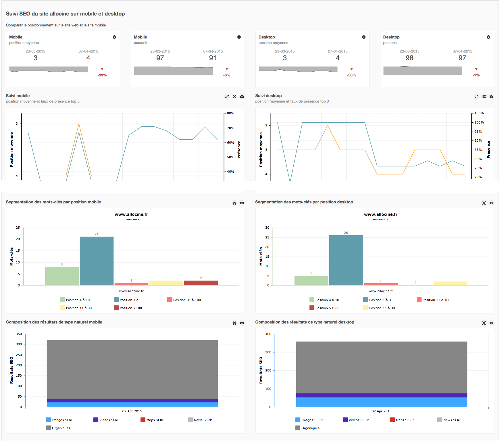The height and width of the screenshot is (441, 504).
Task: Click the red down arrow above -6%
Action: (227, 69)
